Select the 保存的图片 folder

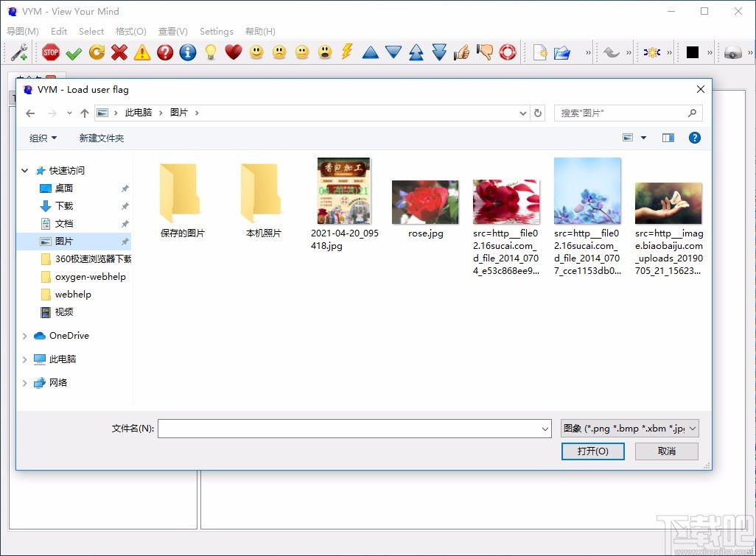[x=182, y=200]
